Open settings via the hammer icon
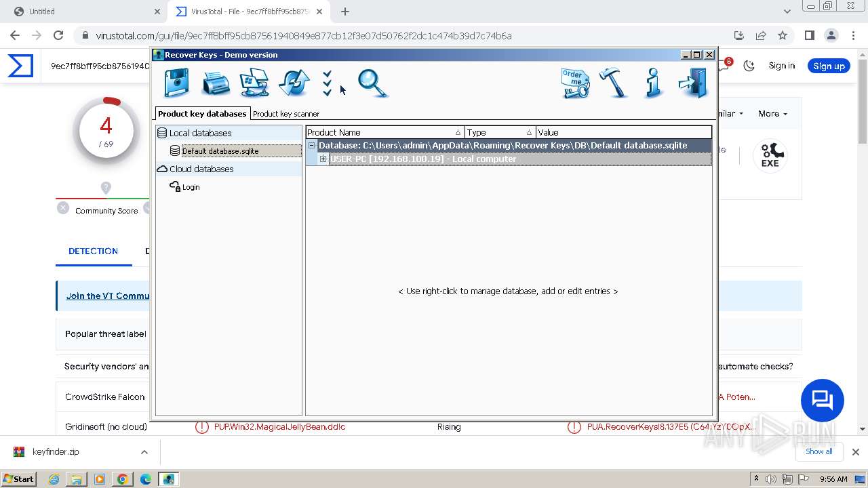Viewport: 868px width, 488px height. [x=614, y=83]
